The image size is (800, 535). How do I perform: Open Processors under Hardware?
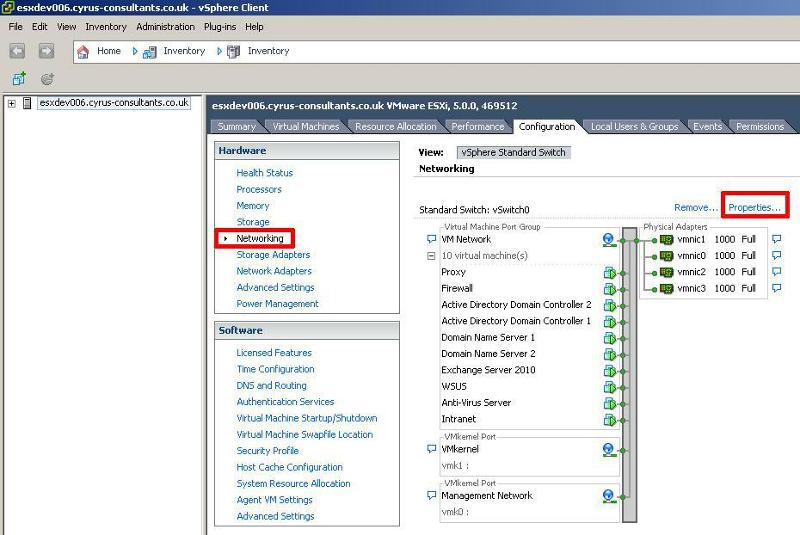[259, 189]
